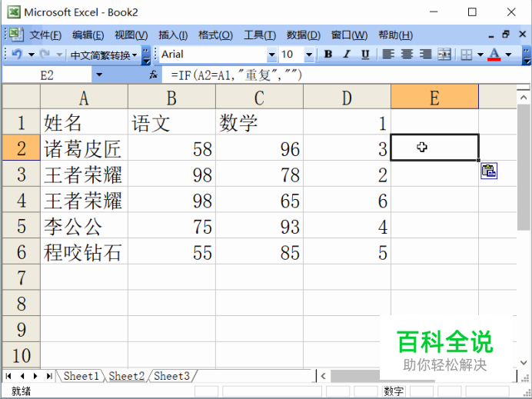Select cell with value 96

tap(259, 148)
